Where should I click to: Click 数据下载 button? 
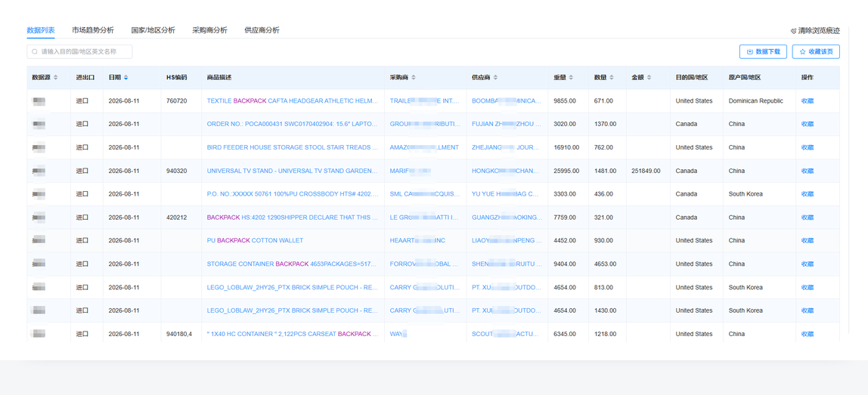[x=763, y=51]
